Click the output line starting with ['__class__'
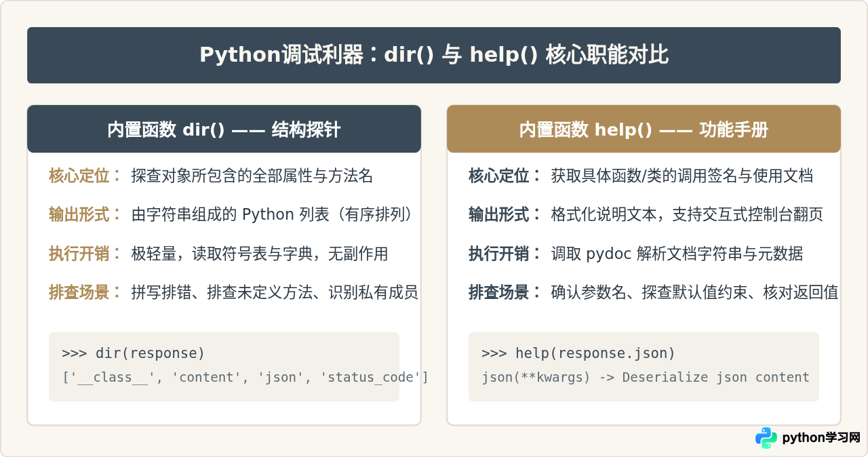Image resolution: width=868 pixels, height=457 pixels. 245,377
